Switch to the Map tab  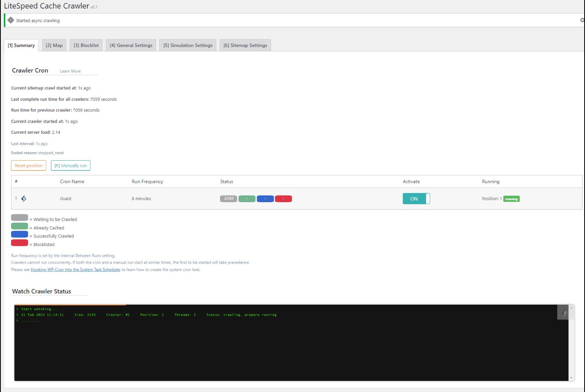pos(54,46)
